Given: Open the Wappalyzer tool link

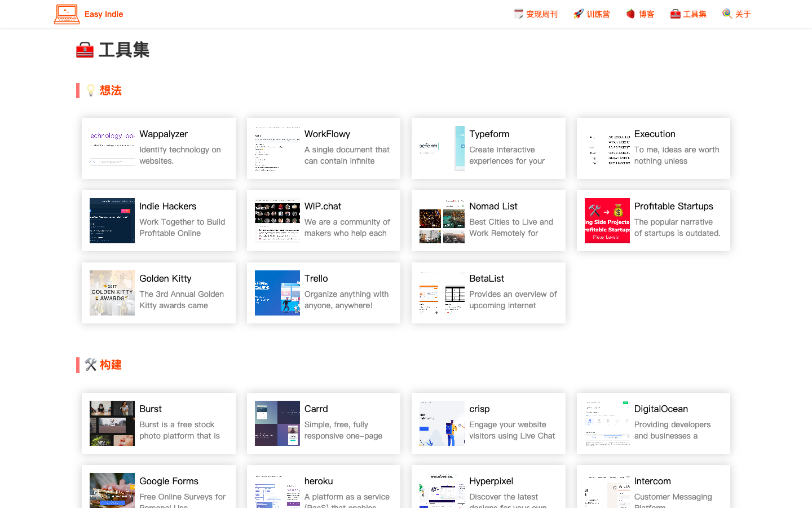Looking at the screenshot, I should 164,134.
